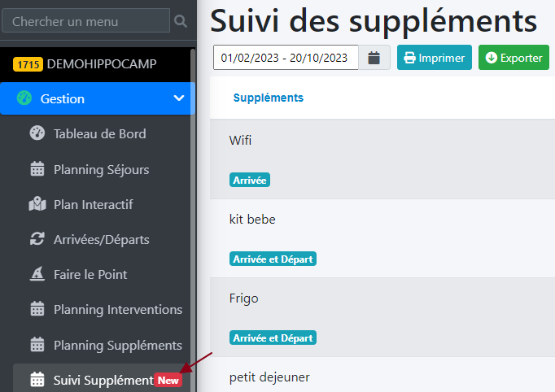The image size is (555, 392).
Task: Click the Gestion palette icon
Action: click(24, 98)
